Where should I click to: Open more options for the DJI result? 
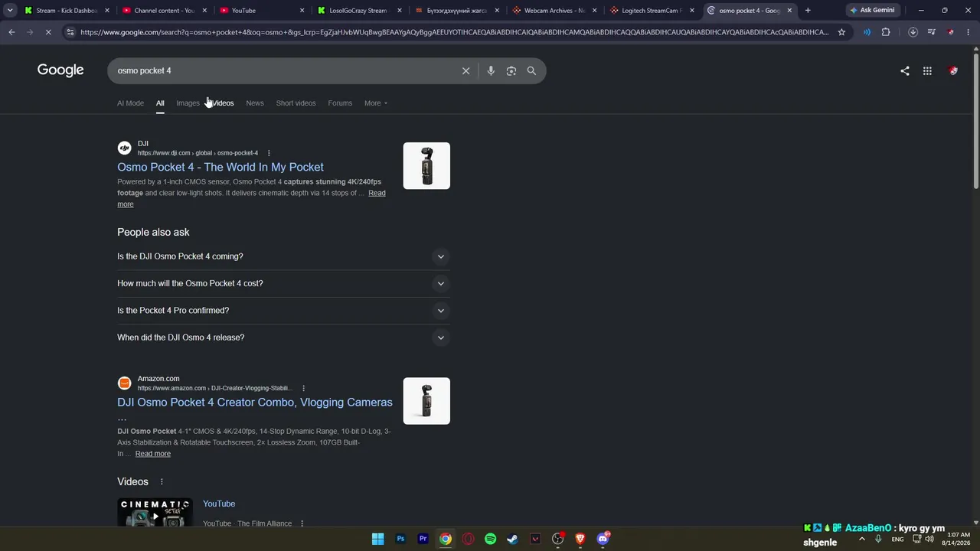tap(269, 153)
